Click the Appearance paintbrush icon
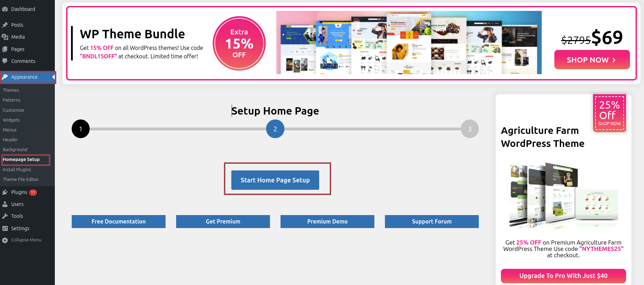 5,77
